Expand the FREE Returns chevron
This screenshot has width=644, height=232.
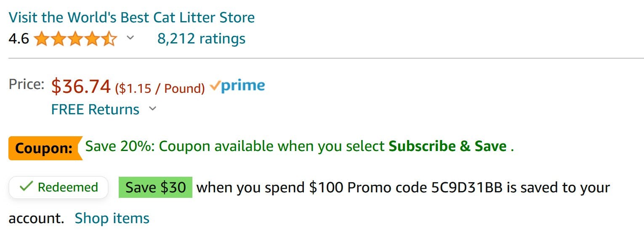(x=153, y=109)
